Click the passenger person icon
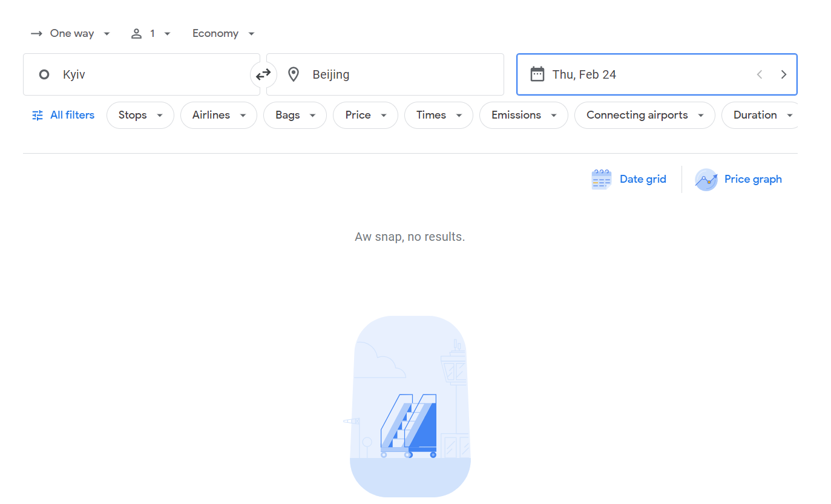 pyautogui.click(x=136, y=34)
